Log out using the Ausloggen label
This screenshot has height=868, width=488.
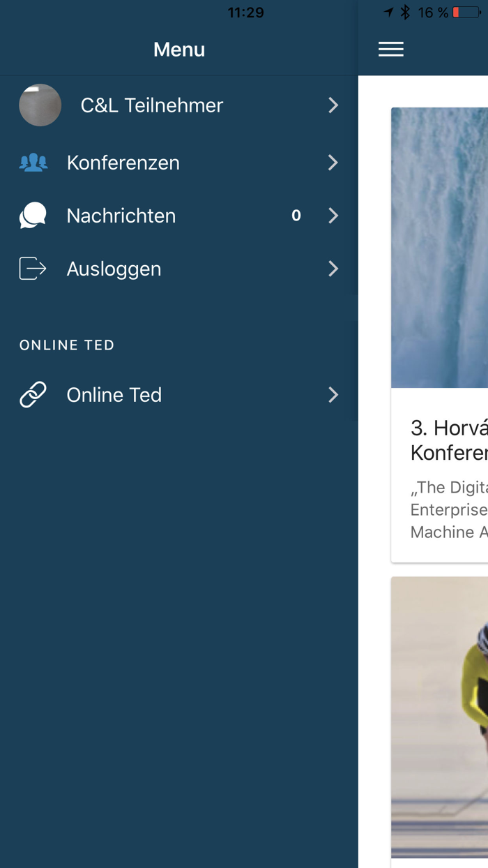pos(114,269)
